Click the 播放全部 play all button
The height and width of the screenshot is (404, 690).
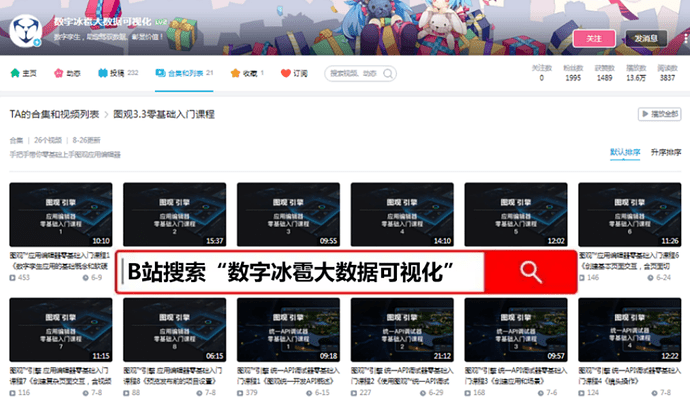(660, 114)
